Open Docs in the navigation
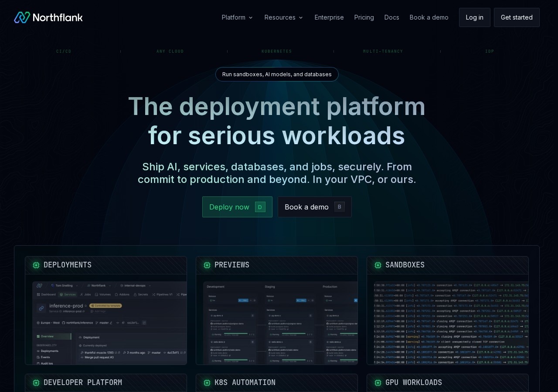Image resolution: width=558 pixels, height=392 pixels. [391, 17]
